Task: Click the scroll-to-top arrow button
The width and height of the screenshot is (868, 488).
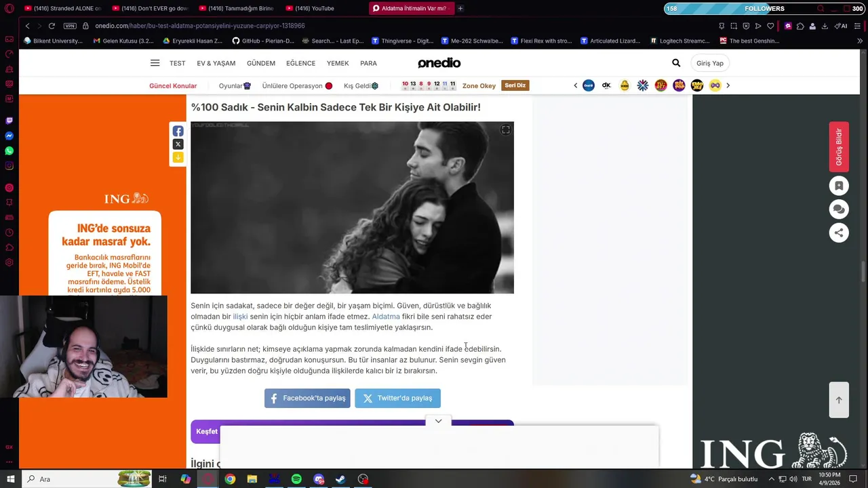Action: click(839, 400)
